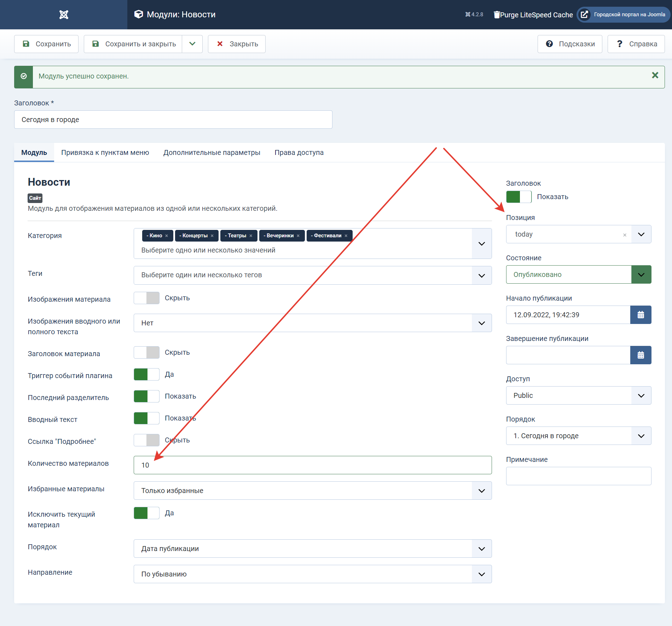
Task: Click the Количество материалов input field
Action: click(x=312, y=465)
